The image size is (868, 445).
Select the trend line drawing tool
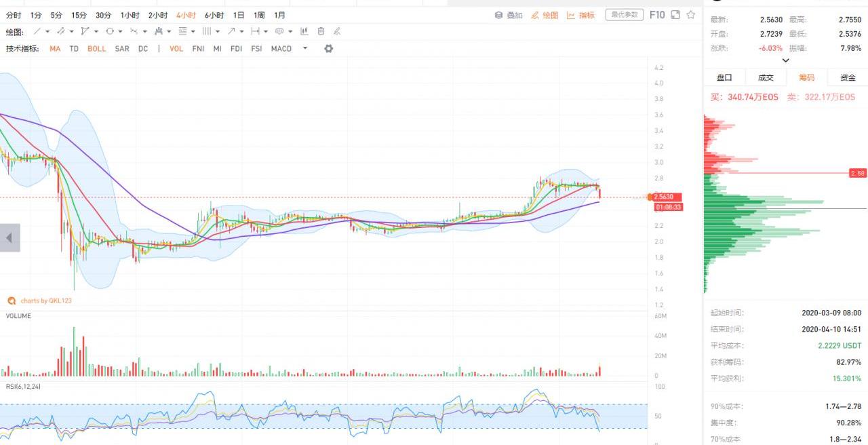pyautogui.click(x=37, y=31)
